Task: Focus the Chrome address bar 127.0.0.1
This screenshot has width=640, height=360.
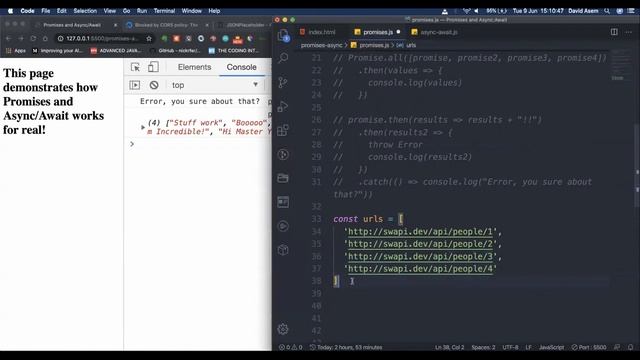Action: (x=102, y=38)
